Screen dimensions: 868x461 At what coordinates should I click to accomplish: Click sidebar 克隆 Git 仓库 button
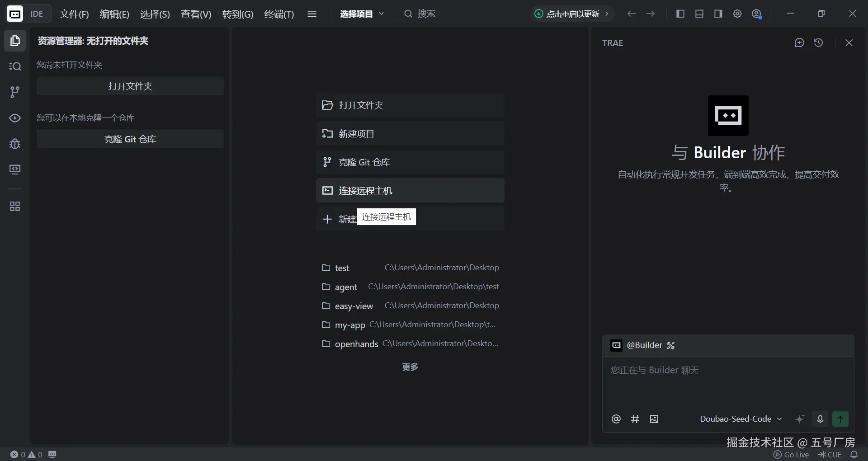pyautogui.click(x=130, y=139)
